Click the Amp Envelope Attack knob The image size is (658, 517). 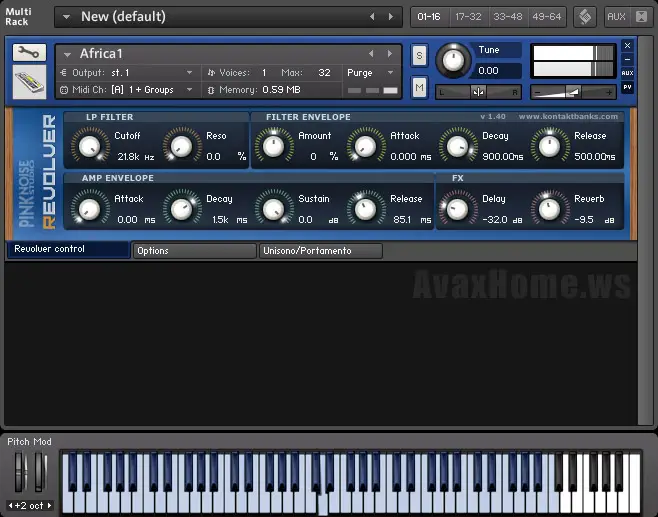90,209
